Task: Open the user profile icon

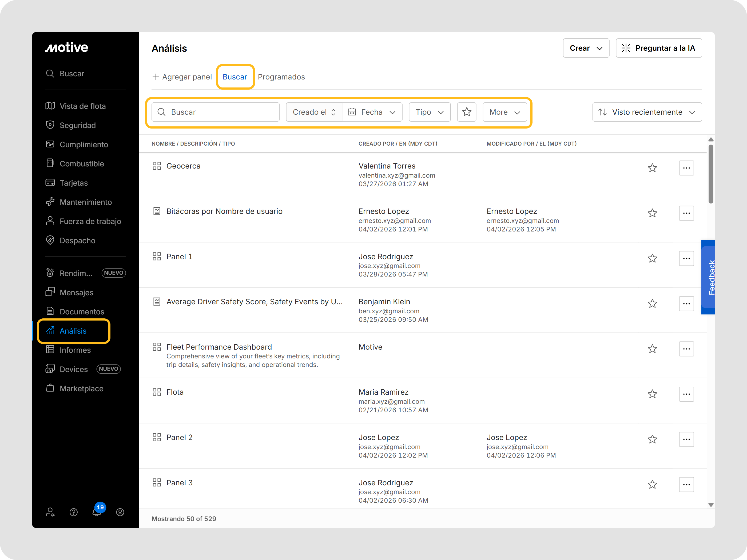Action: [120, 512]
